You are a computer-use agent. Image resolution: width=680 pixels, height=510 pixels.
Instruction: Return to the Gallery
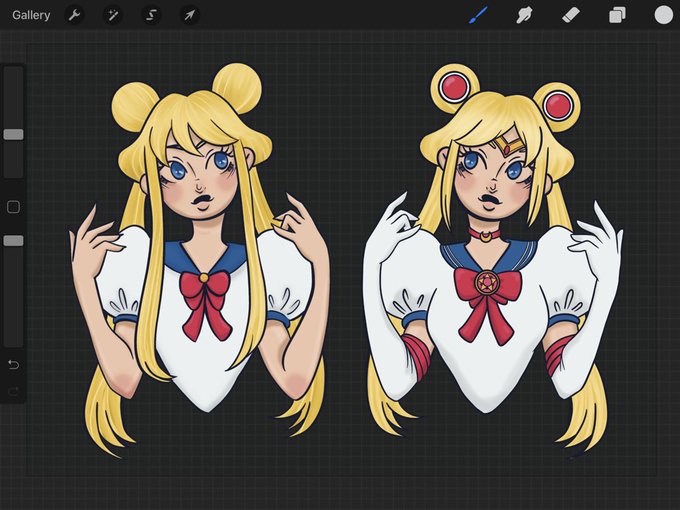(x=31, y=15)
